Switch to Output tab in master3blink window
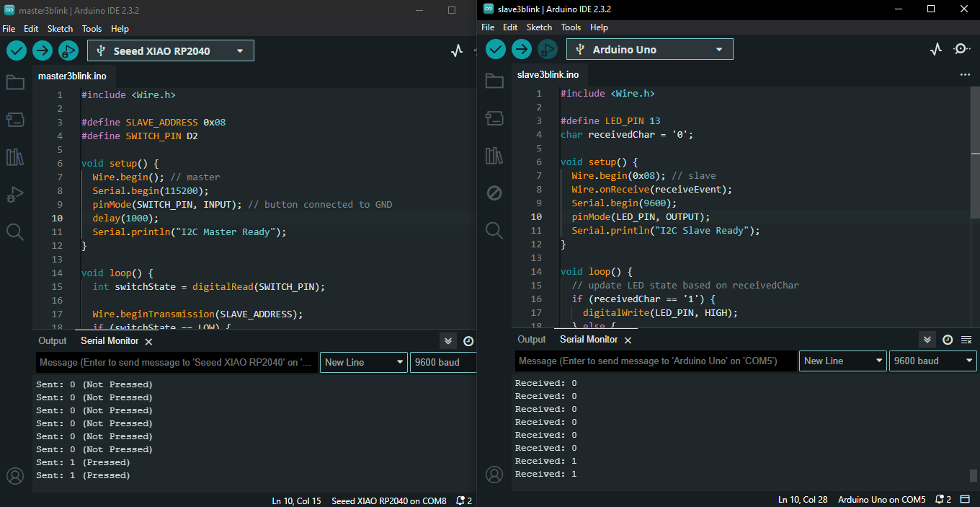Image resolution: width=980 pixels, height=507 pixels. [52, 341]
